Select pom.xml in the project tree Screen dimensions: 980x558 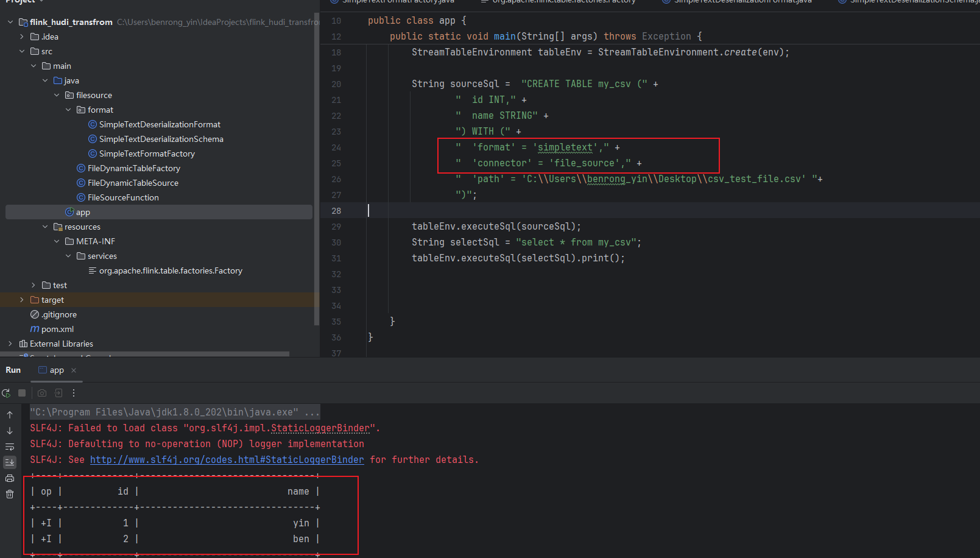56,329
